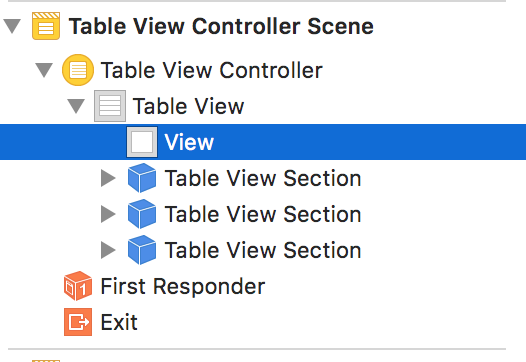Select the Table View label
This screenshot has width=526, height=362.
coord(188,106)
